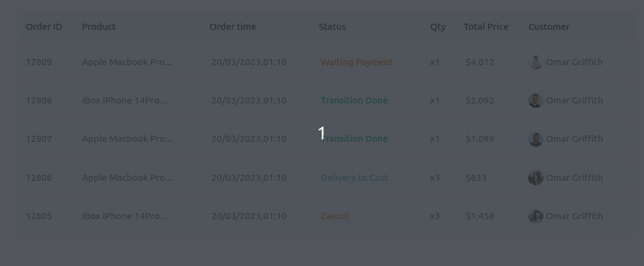644x266 pixels.
Task: Click the Cancel status for order 12805
Action: 335,216
